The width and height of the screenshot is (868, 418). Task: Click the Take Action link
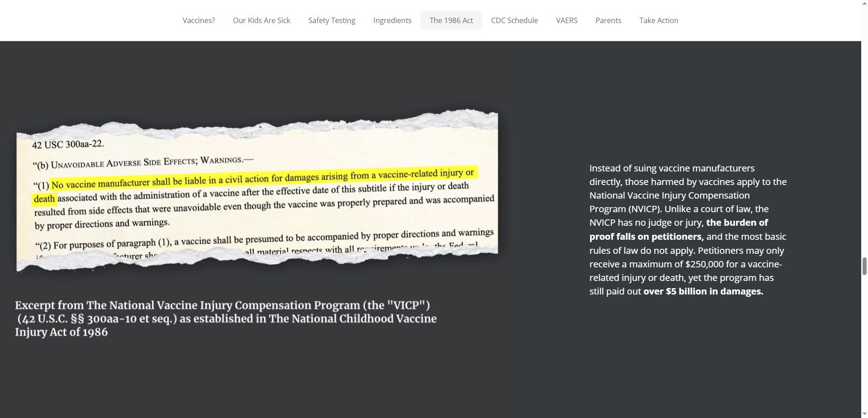click(658, 20)
